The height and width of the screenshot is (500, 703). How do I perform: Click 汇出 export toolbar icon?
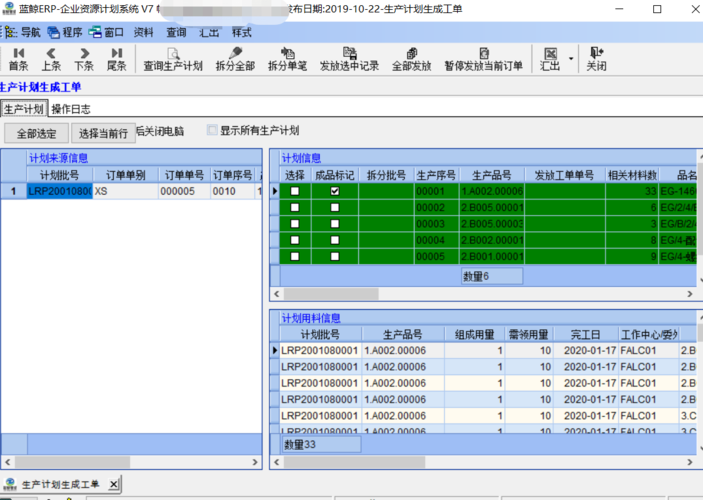click(550, 59)
